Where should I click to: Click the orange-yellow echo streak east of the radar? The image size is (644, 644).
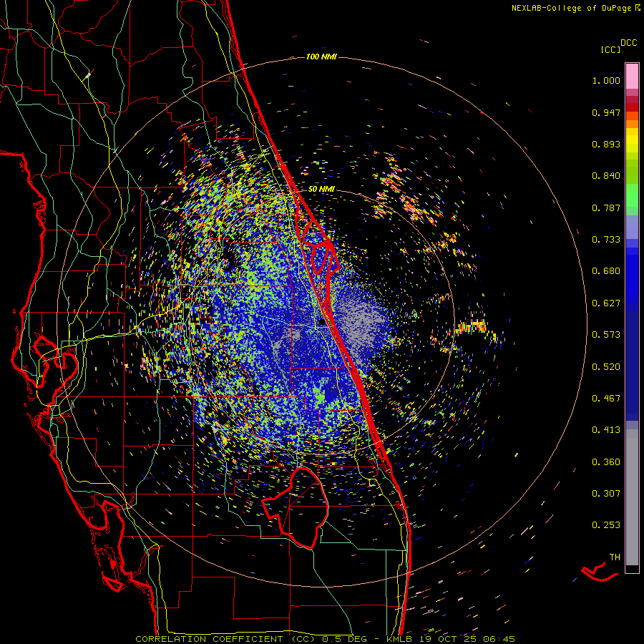tap(472, 327)
